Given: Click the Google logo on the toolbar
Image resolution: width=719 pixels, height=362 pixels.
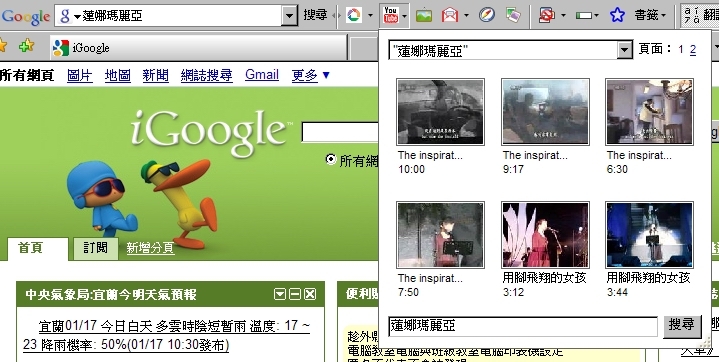Looking at the screenshot, I should tap(25, 16).
